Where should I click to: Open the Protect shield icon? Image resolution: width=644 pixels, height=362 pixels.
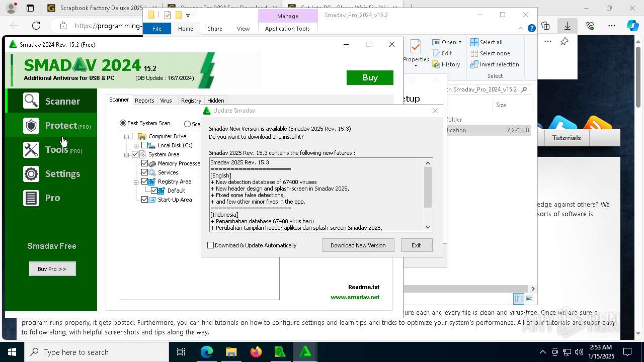click(x=31, y=125)
